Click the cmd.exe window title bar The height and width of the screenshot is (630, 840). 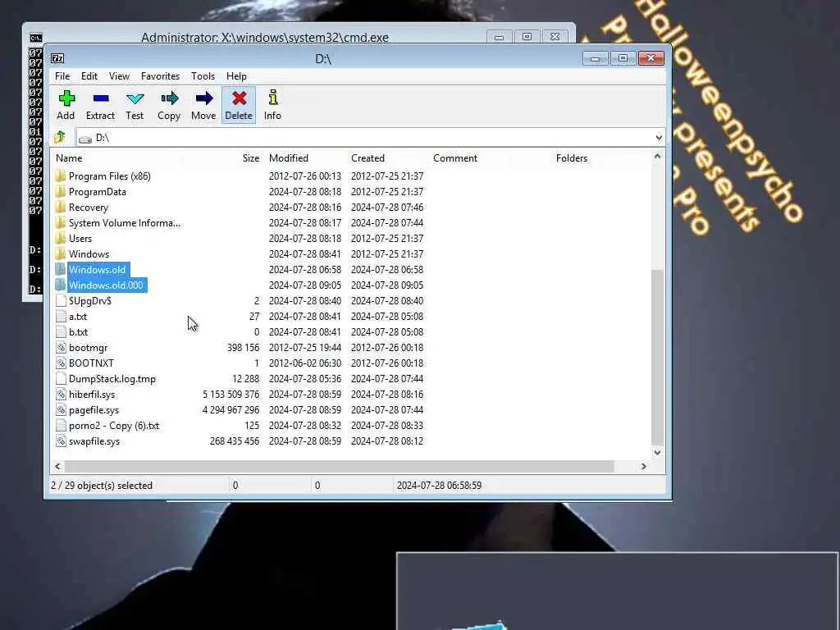(265, 38)
